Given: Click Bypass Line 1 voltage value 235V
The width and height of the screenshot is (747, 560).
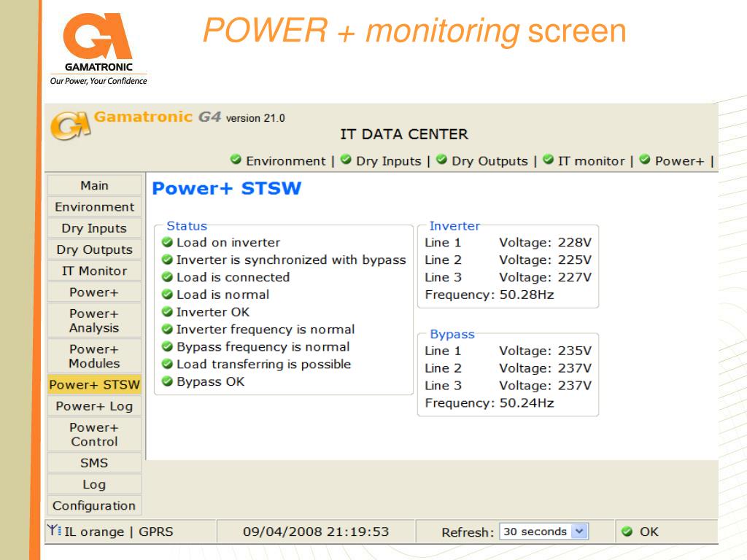Looking at the screenshot, I should point(575,351).
